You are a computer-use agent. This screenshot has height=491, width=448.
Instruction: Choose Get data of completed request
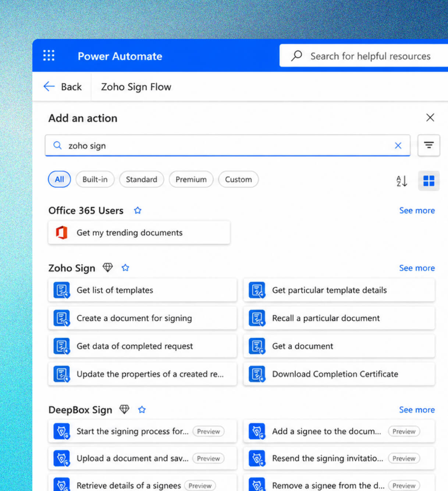pyautogui.click(x=142, y=346)
